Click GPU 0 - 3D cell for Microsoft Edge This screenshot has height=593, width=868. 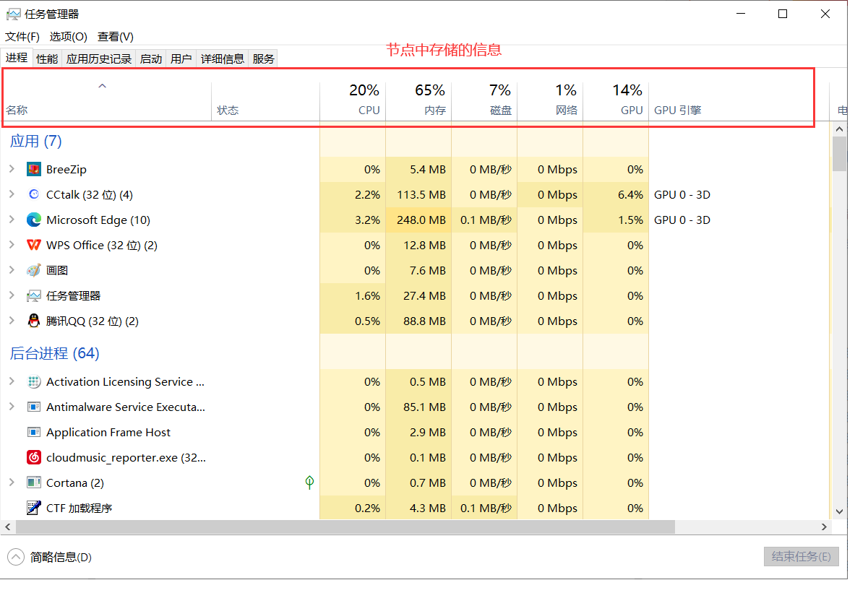pos(682,220)
